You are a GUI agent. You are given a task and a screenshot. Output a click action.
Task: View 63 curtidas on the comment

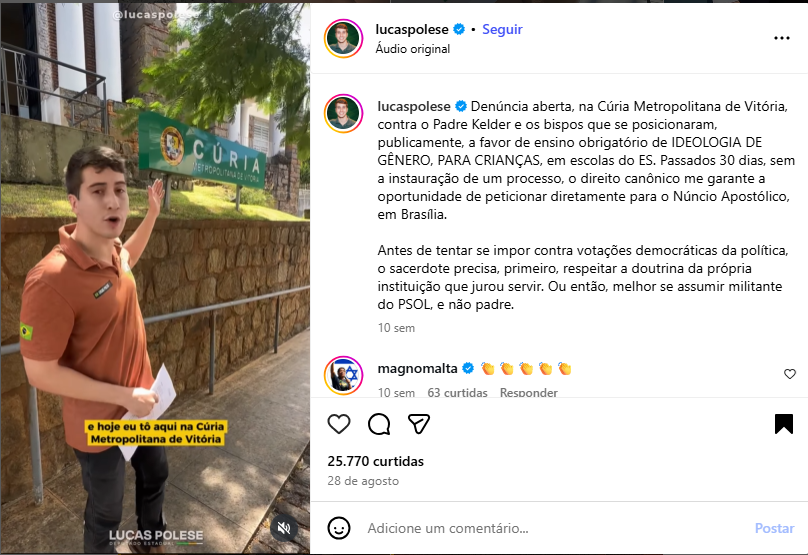(x=457, y=393)
